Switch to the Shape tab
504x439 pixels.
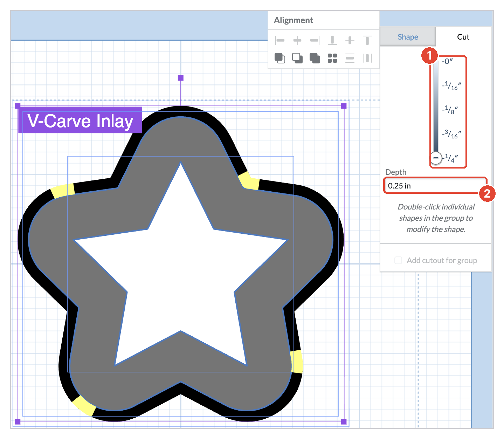click(x=408, y=37)
